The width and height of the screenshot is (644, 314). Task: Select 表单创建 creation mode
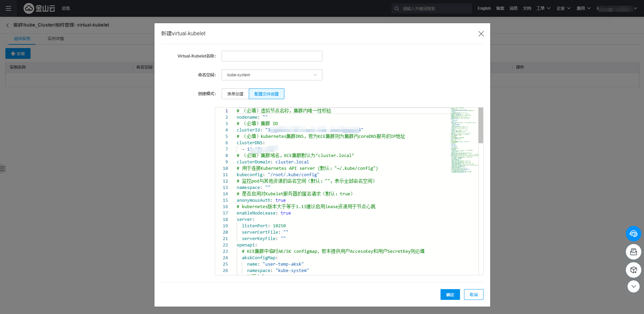tap(235, 94)
